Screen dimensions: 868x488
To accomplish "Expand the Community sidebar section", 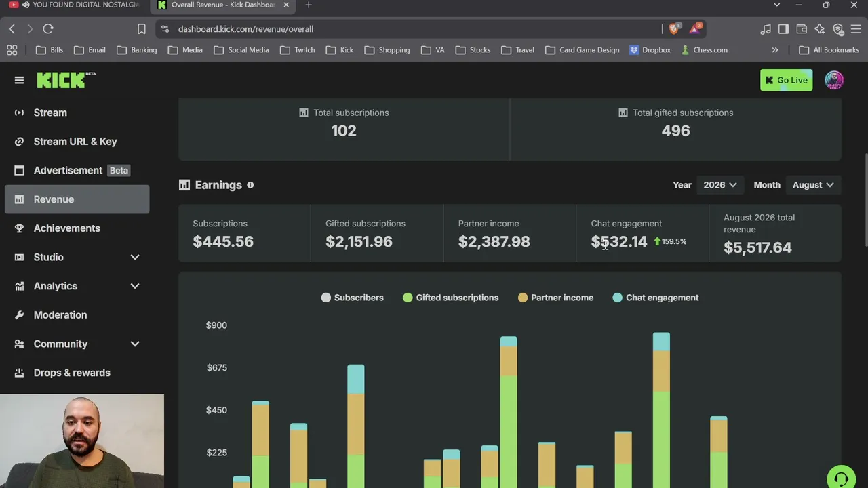I will pyautogui.click(x=77, y=344).
